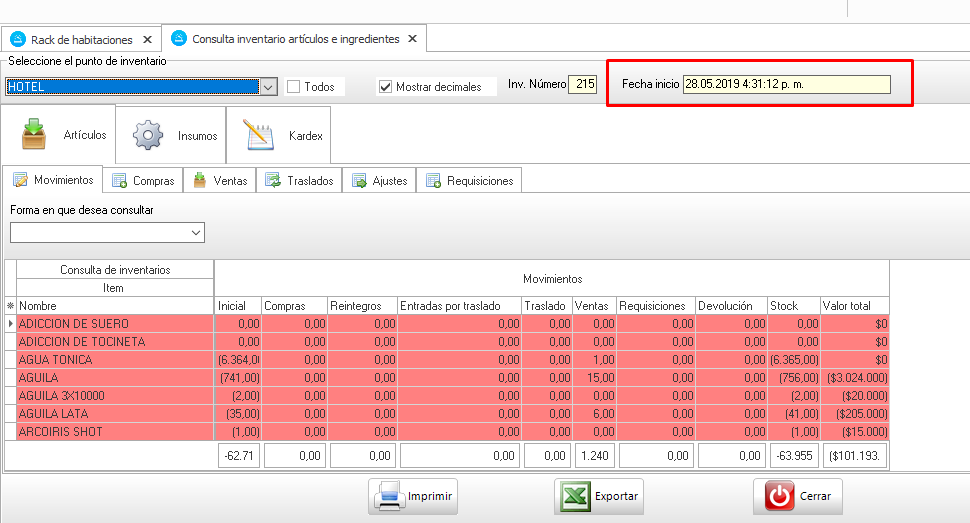This screenshot has width=970, height=523.
Task: Sort by the Stock column header
Action: coord(792,305)
